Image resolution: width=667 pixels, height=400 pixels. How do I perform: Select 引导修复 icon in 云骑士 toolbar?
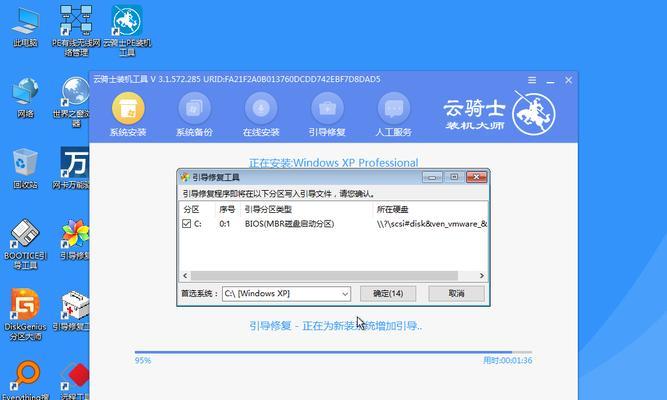pyautogui.click(x=327, y=114)
